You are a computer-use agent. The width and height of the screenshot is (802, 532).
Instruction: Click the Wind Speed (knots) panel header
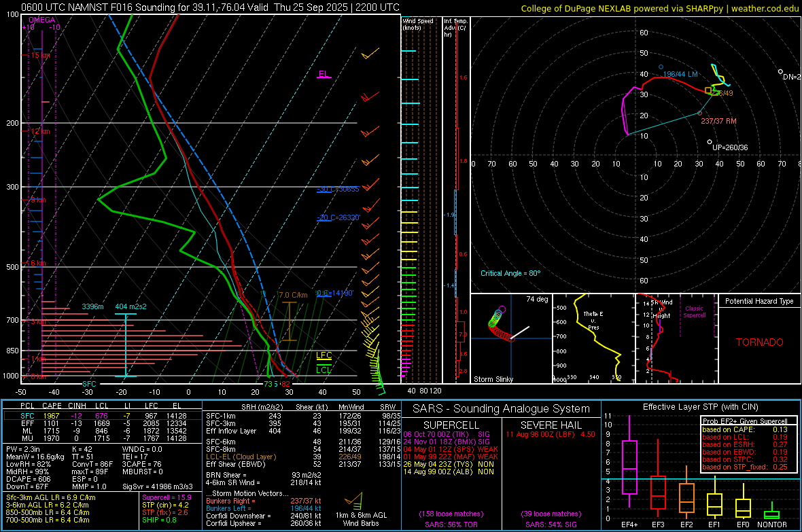[418, 24]
